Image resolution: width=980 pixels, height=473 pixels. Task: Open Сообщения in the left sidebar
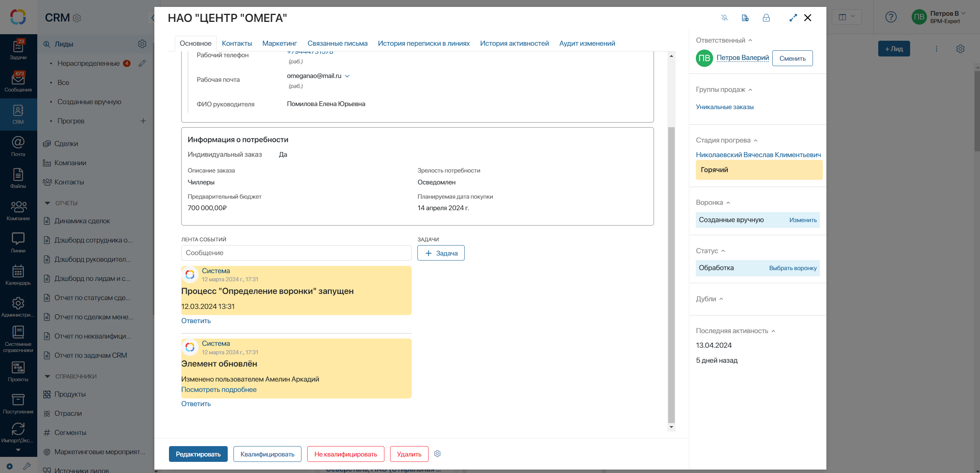pos(18,82)
